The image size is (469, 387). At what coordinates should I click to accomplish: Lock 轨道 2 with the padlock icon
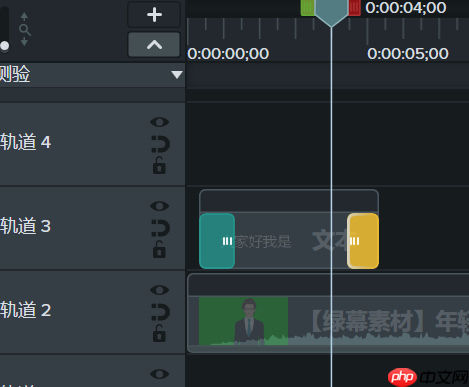tap(159, 334)
